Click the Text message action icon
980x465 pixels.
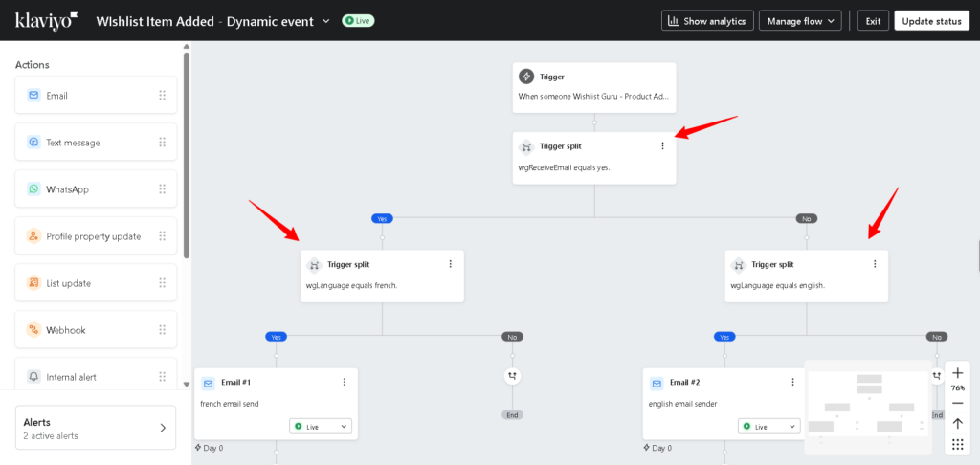[x=33, y=143]
